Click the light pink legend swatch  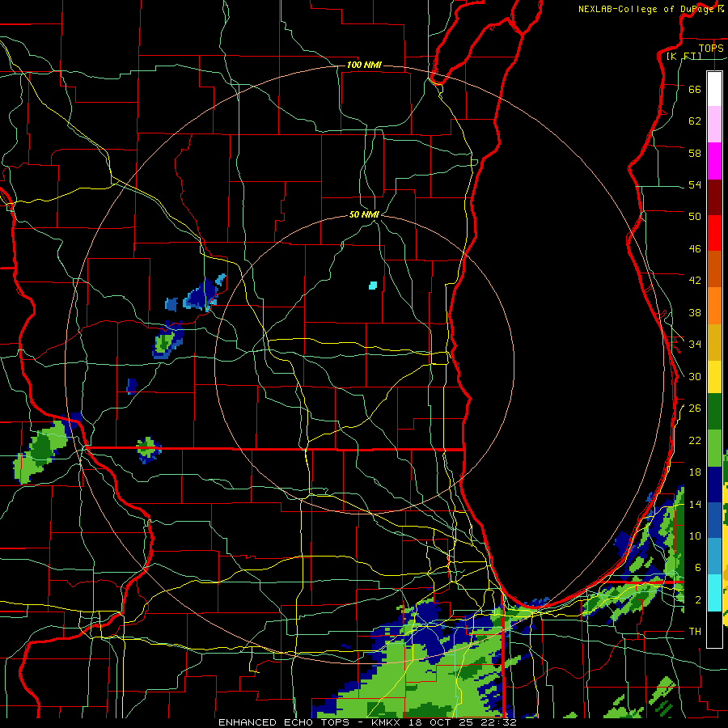714,125
